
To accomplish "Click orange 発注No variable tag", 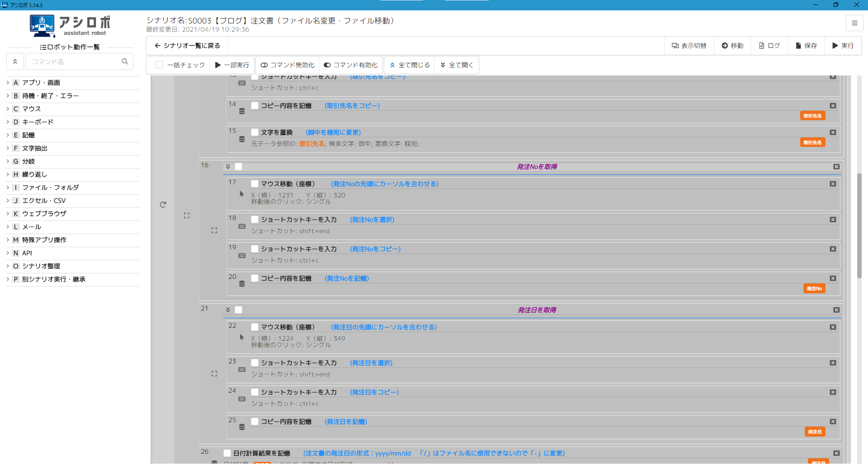I will point(814,289).
